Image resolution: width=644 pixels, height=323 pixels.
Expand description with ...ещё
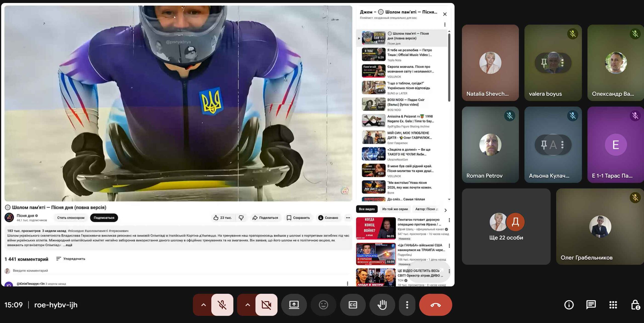(x=67, y=245)
